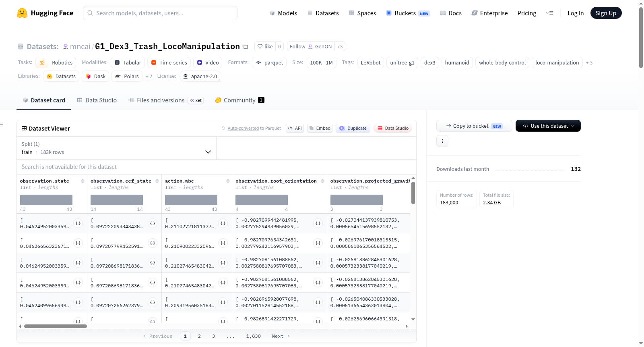
Task: Click the table vertical scrollbar
Action: tap(413, 193)
